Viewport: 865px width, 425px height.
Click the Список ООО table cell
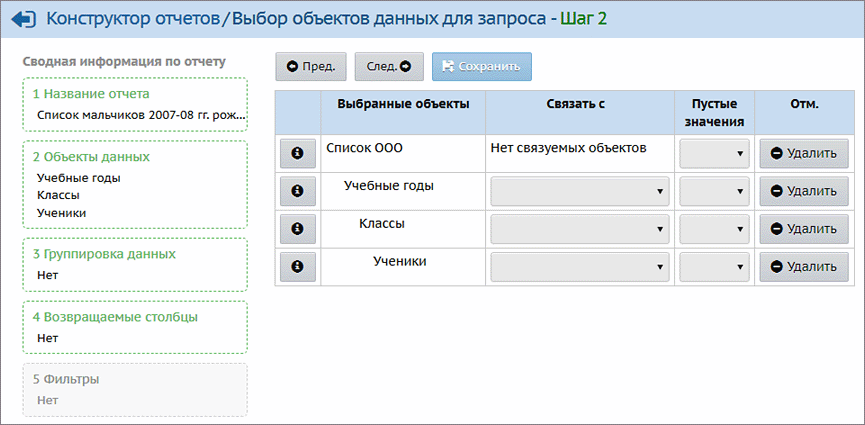[x=403, y=153]
